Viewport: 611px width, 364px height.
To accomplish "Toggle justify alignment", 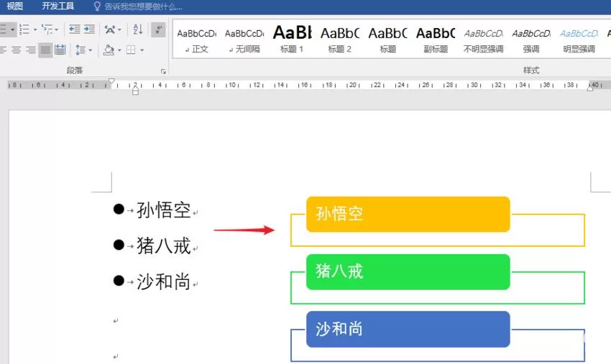I will pos(45,50).
